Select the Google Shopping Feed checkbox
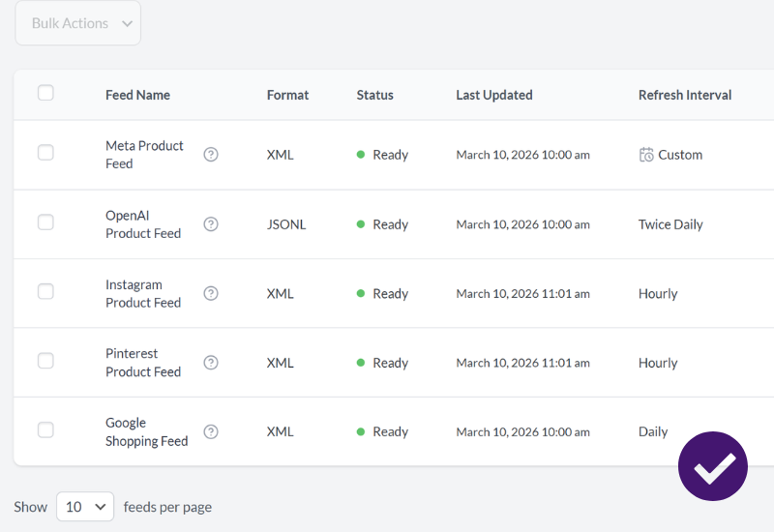This screenshot has height=532, width=774. (x=45, y=429)
